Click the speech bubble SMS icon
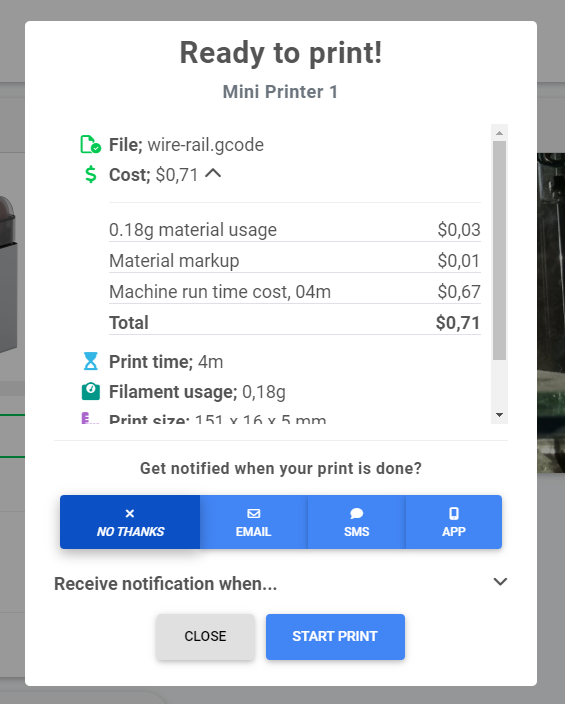 pos(357,513)
